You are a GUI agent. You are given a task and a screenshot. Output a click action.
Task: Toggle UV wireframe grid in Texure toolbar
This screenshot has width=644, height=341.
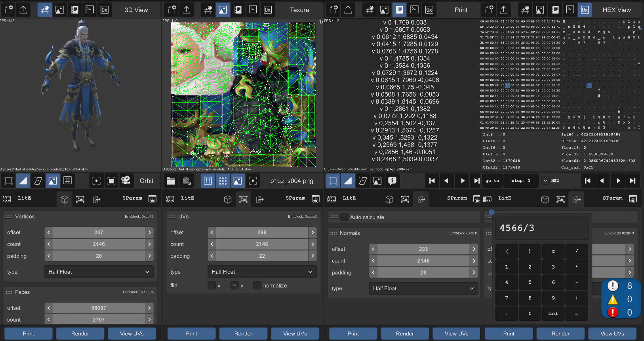point(208,181)
